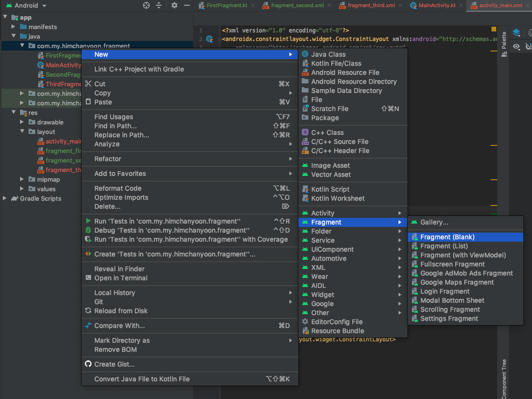Image resolution: width=532 pixels, height=399 pixels.
Task: Choose Reveal in Finder entry
Action: (190, 269)
